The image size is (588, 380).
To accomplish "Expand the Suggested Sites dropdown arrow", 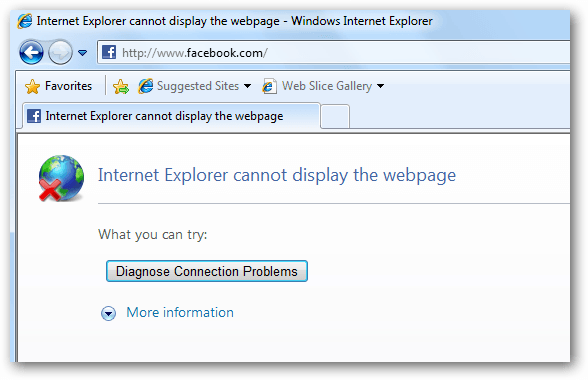I will [x=248, y=86].
